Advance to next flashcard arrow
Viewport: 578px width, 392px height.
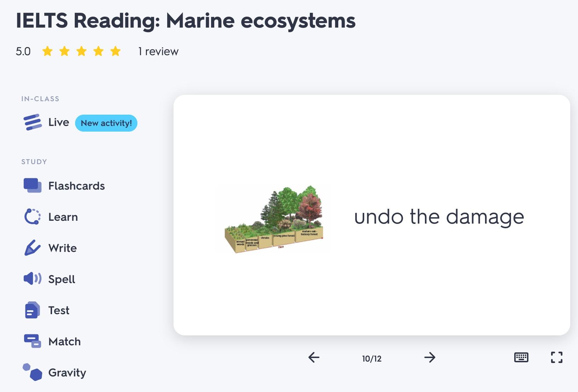[x=430, y=358]
